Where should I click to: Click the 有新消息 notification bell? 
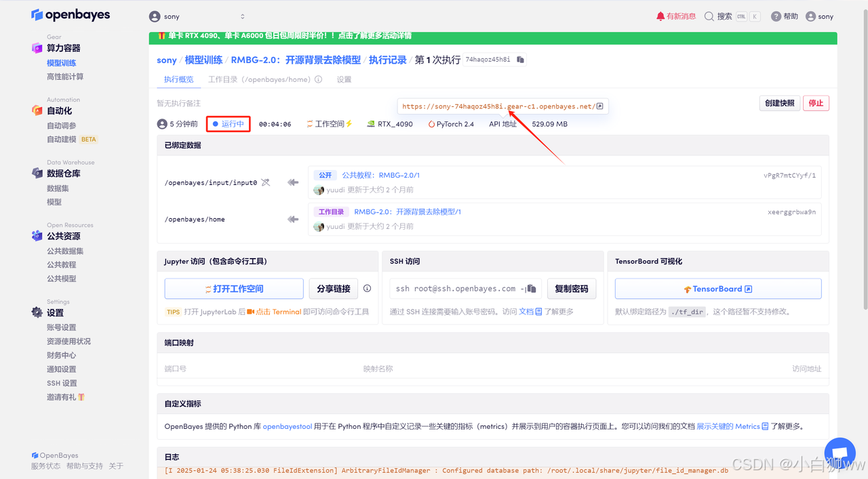(660, 16)
